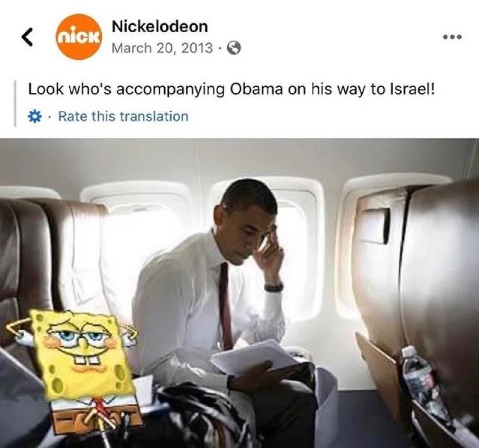Click the black wristwatch on the man's wrist
479x448 pixels.
pyautogui.click(x=274, y=287)
